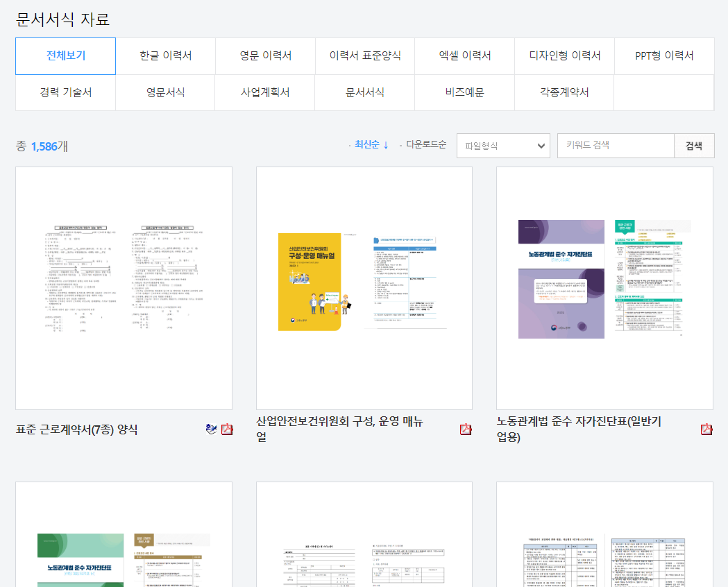Click title link 표준 근로계약서(7종) 양식

coord(76,429)
